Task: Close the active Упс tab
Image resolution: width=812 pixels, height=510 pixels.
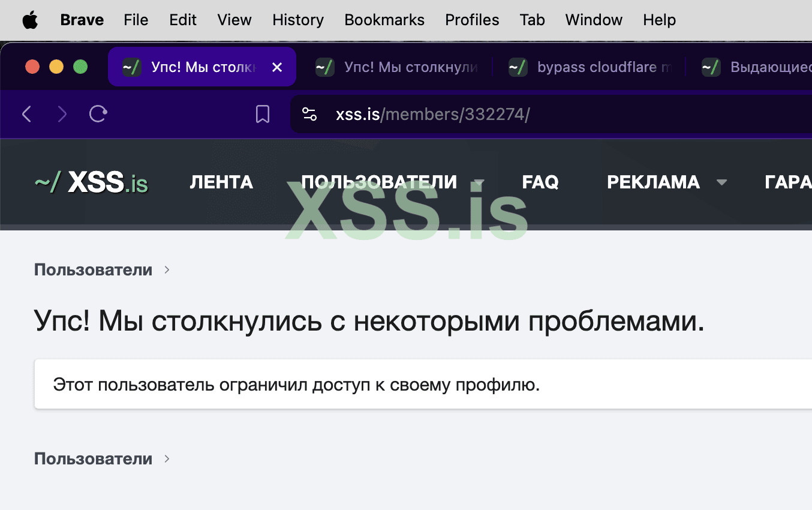Action: pyautogui.click(x=276, y=67)
